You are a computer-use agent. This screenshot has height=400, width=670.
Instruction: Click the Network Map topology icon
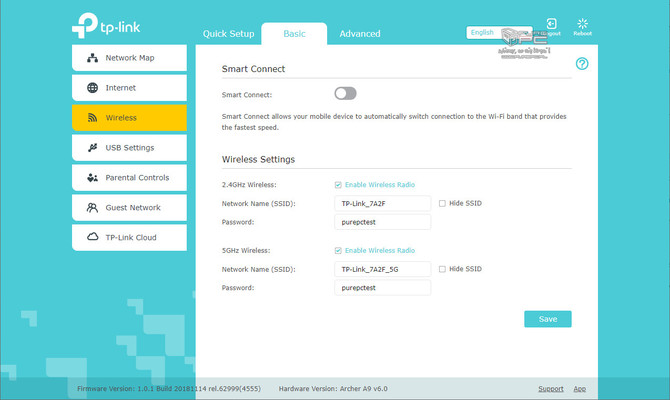coord(92,58)
